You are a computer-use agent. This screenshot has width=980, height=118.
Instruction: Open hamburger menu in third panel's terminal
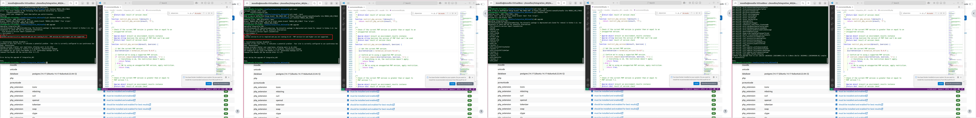(x=564, y=3)
